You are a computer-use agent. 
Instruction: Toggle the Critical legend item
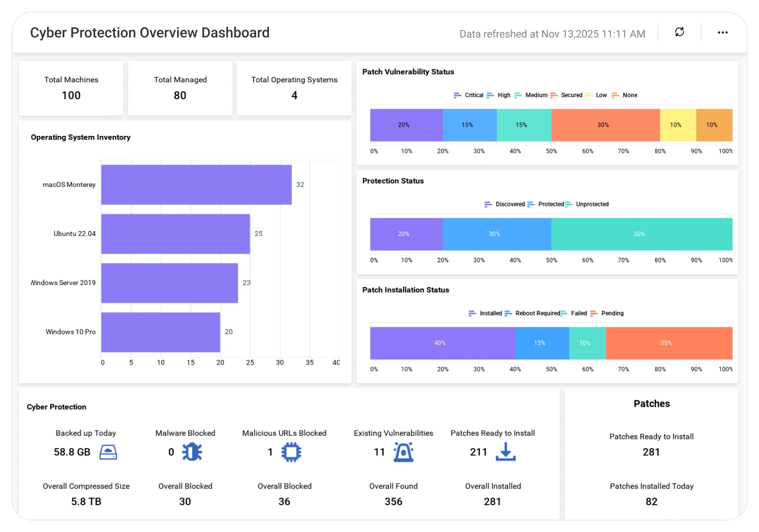pyautogui.click(x=469, y=95)
